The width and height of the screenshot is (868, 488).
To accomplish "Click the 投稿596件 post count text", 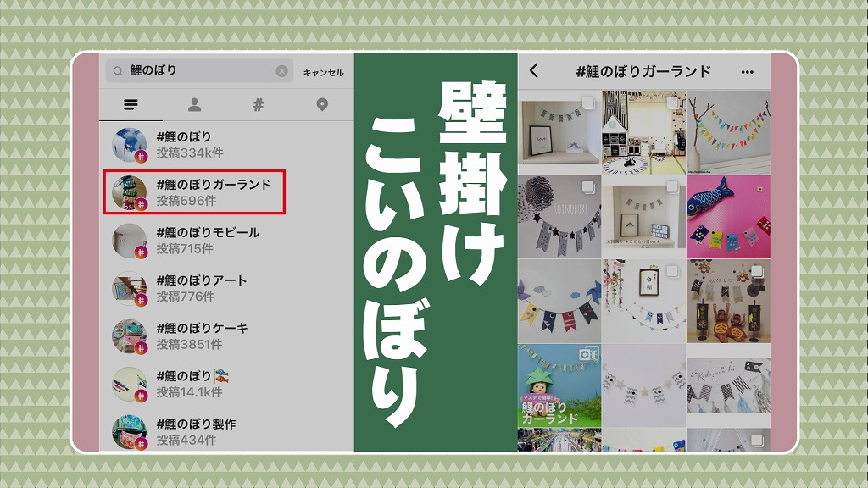I will 186,201.
